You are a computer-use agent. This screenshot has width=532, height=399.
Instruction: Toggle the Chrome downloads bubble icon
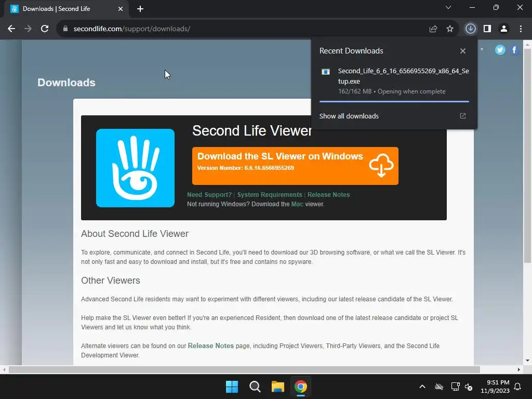tap(470, 29)
